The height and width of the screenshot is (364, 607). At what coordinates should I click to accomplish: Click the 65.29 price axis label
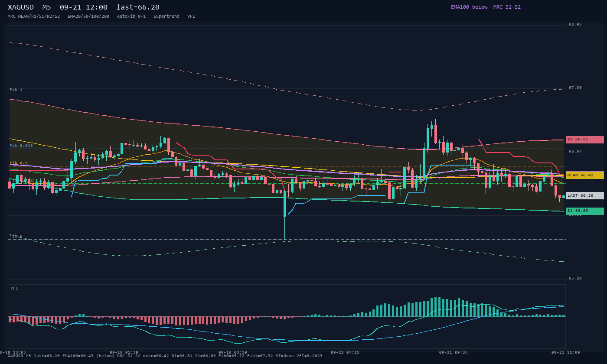click(575, 278)
